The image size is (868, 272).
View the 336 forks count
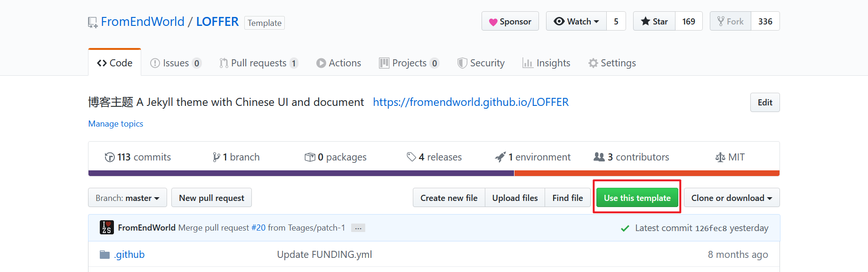point(765,21)
